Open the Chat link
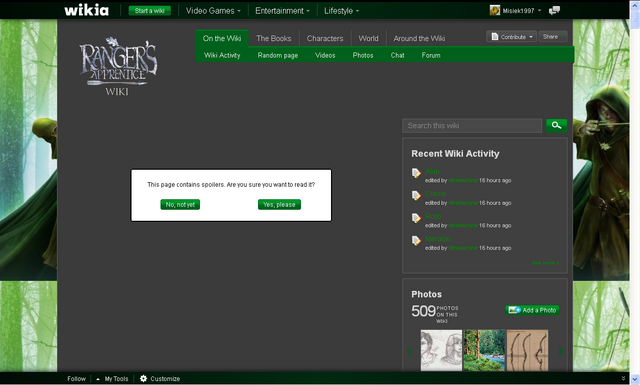 pyautogui.click(x=398, y=55)
